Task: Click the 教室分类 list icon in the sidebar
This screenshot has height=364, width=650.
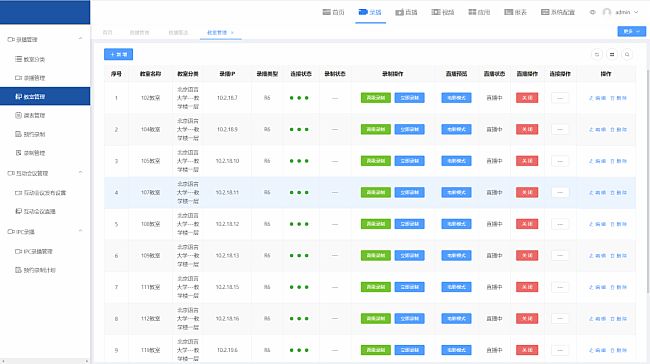Action: (x=18, y=59)
